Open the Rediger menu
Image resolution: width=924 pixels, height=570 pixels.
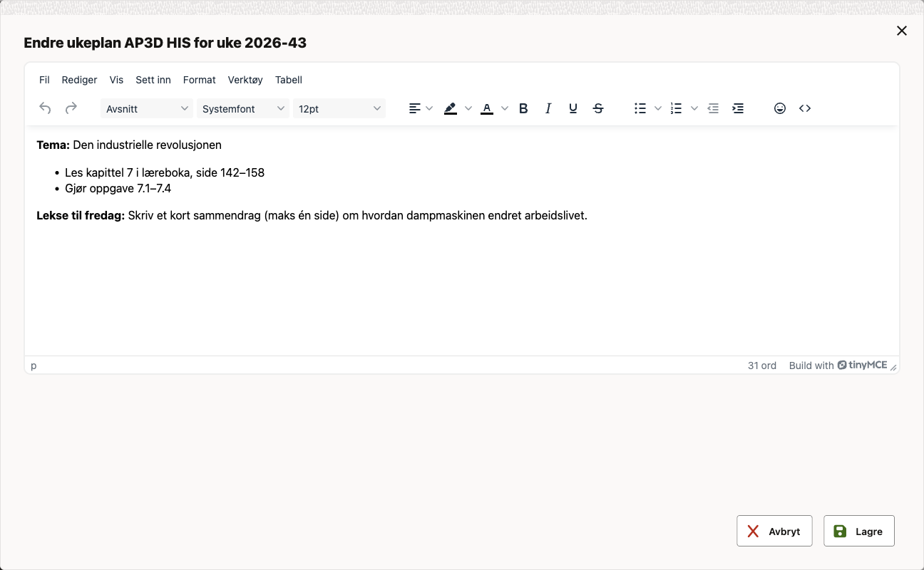click(x=79, y=80)
